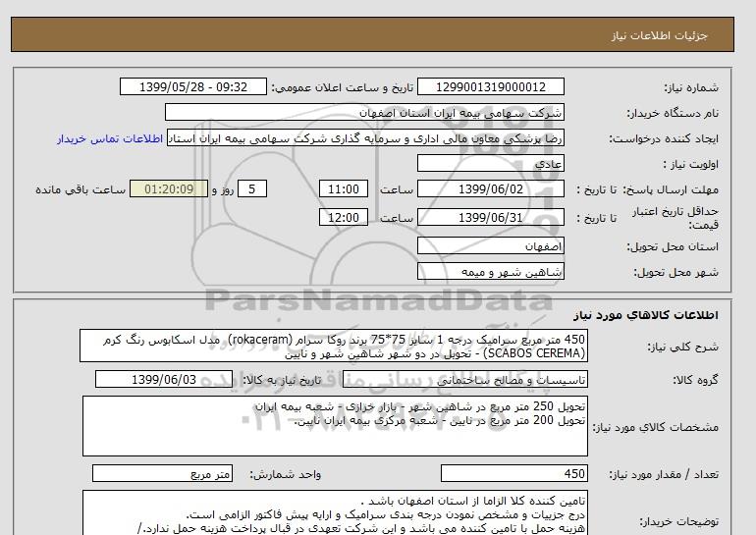Screen dimensions: 756x535
Task: Click the label تاریخ و ساعت اعلان عمومی
Action: point(343,87)
